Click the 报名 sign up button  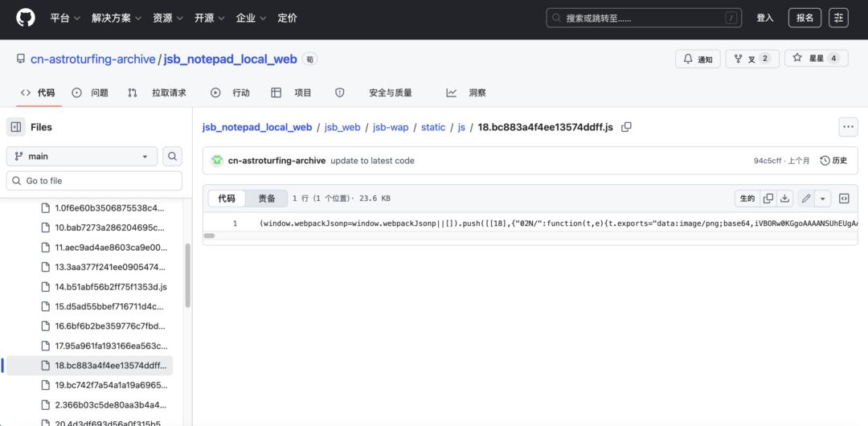(805, 18)
